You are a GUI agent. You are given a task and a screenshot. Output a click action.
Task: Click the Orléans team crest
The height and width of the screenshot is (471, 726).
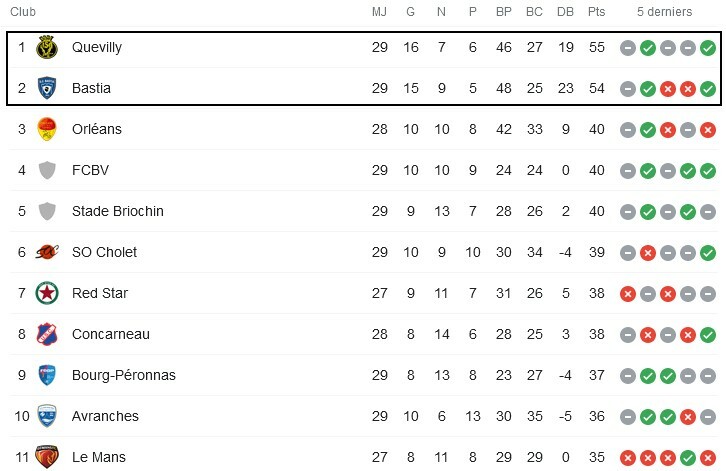[46, 129]
